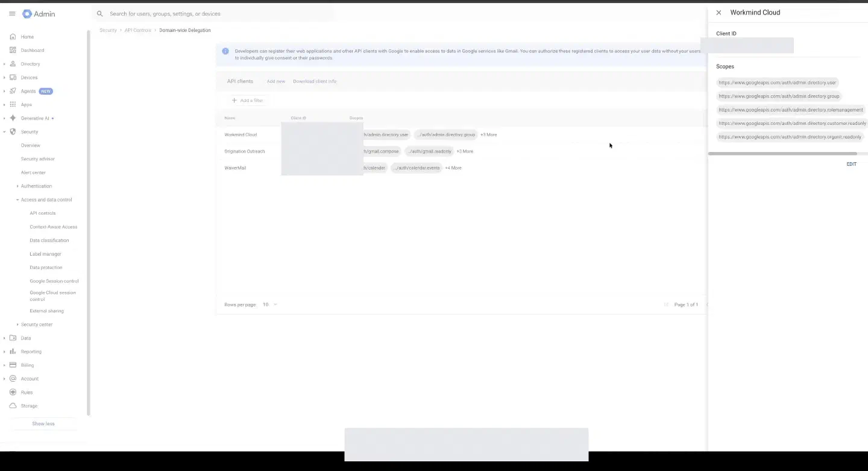
Task: Open Dashboard using its grid icon
Action: pyautogui.click(x=13, y=50)
